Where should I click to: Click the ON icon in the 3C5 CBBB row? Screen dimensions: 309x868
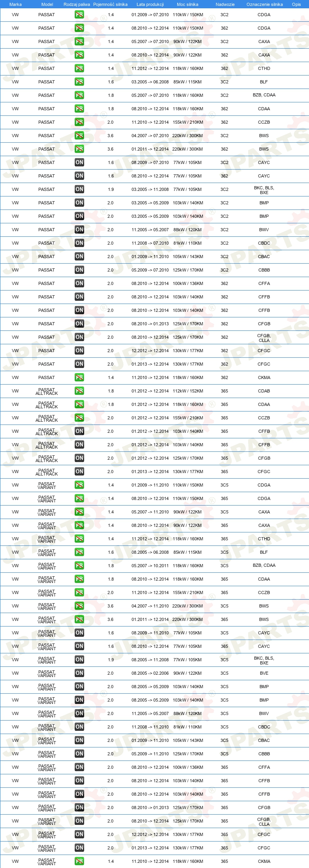click(79, 754)
